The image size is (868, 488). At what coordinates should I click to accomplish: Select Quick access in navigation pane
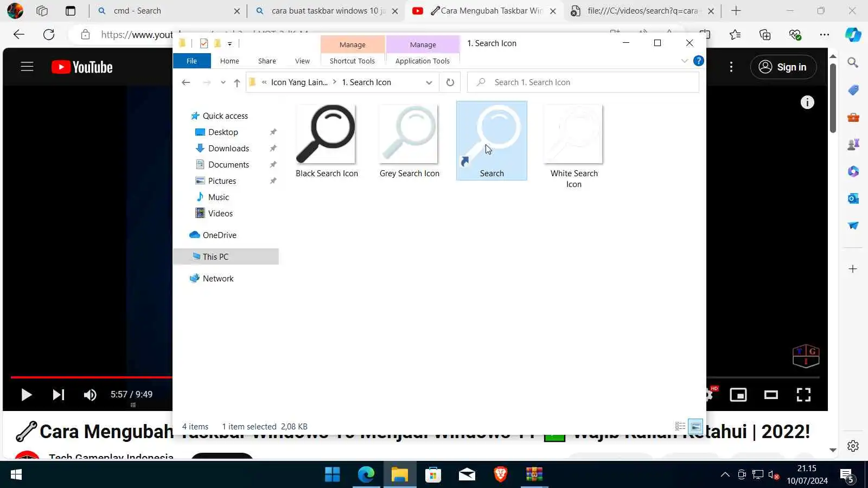pos(225,116)
